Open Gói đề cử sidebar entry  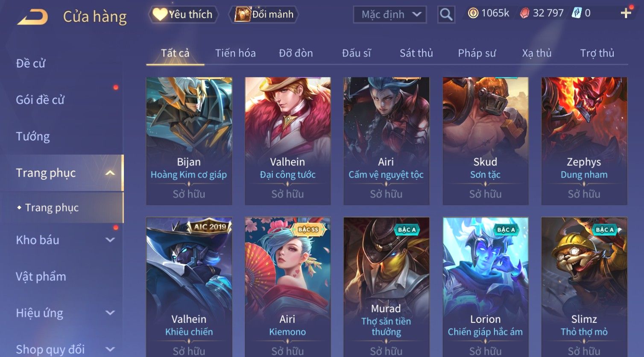pyautogui.click(x=40, y=100)
